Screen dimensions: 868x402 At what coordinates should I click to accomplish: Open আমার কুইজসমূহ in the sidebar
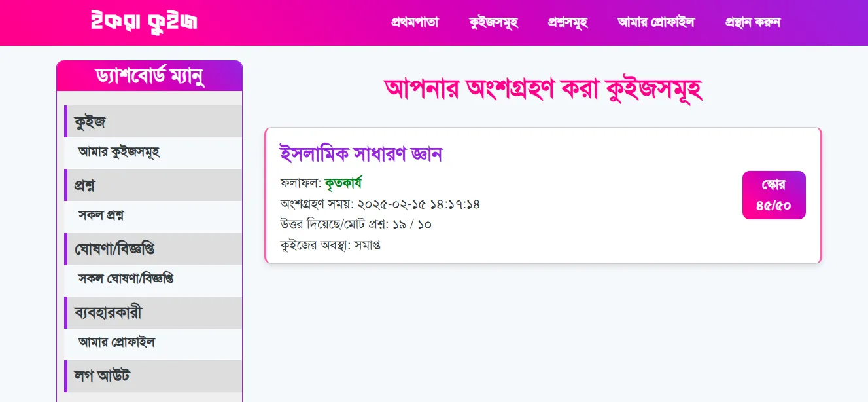coord(119,152)
